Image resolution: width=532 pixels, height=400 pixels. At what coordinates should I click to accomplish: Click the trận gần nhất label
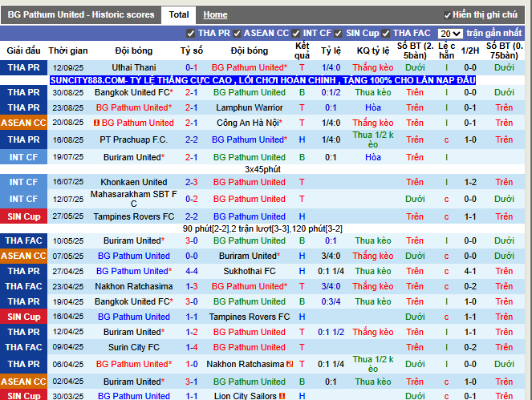click(494, 33)
